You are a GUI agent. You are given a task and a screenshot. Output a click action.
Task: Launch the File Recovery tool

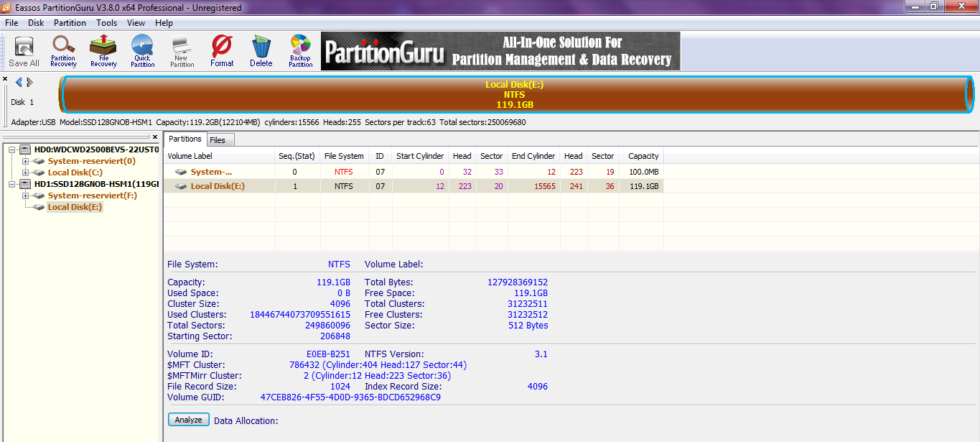[x=103, y=52]
